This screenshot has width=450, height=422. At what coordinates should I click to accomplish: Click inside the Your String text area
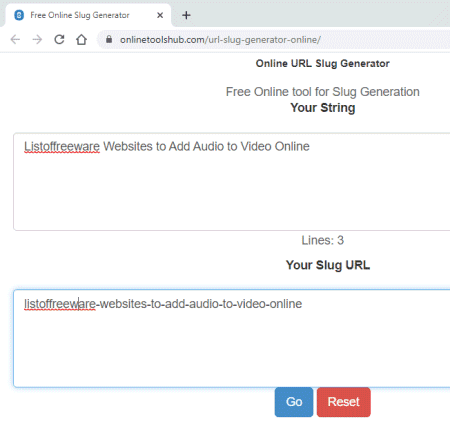point(232,182)
